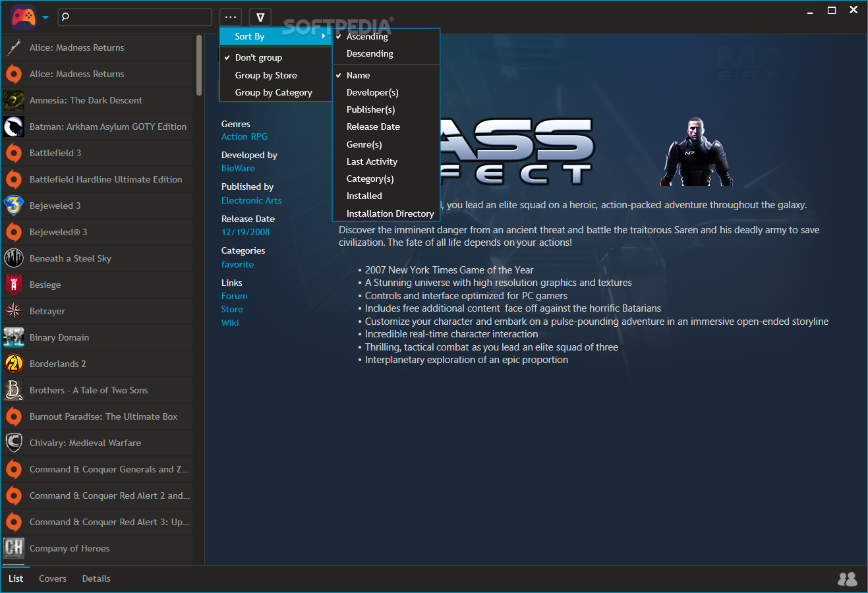The width and height of the screenshot is (868, 593).
Task: Select the Binary Domain list entry
Action: pos(98,337)
